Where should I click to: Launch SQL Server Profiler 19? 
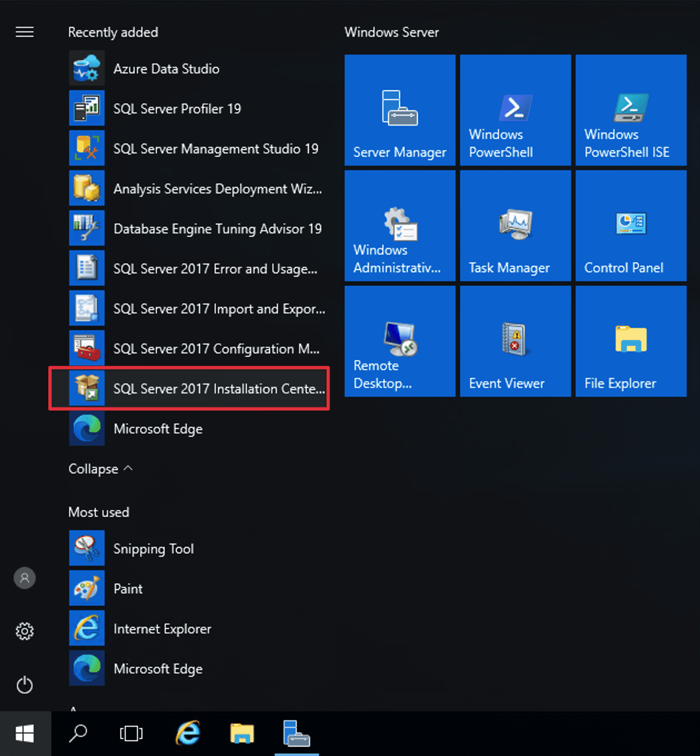pyautogui.click(x=177, y=109)
